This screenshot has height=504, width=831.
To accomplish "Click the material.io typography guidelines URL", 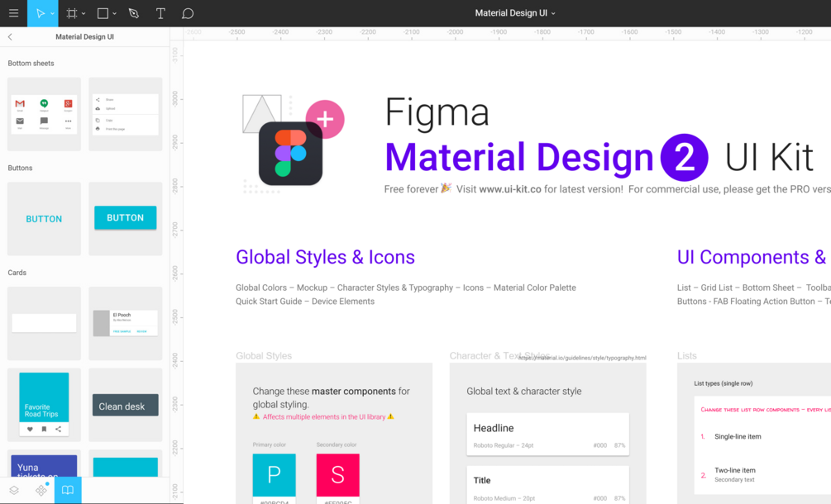I will [582, 358].
